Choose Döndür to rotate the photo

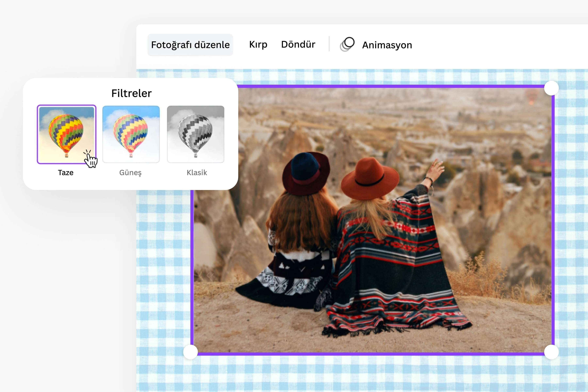tap(298, 44)
